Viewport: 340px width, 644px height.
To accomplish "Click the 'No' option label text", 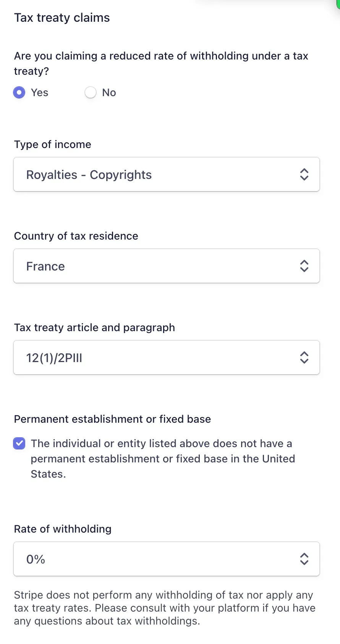I will pyautogui.click(x=109, y=93).
